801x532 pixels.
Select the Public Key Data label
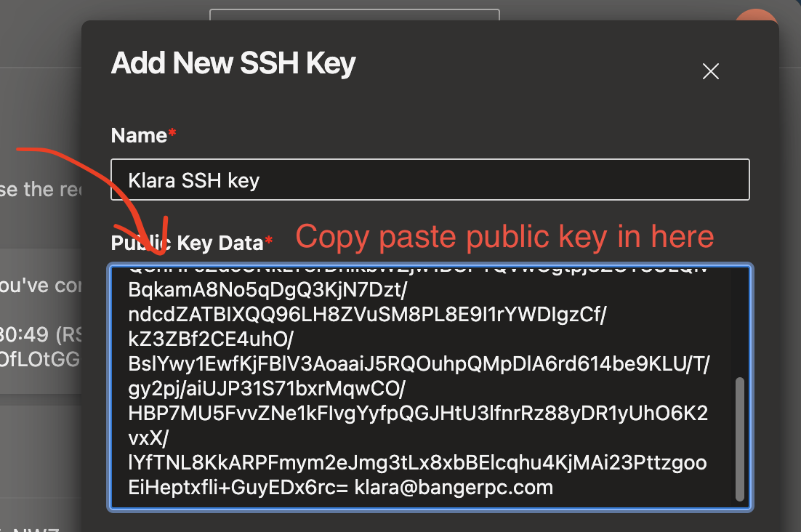tap(185, 243)
